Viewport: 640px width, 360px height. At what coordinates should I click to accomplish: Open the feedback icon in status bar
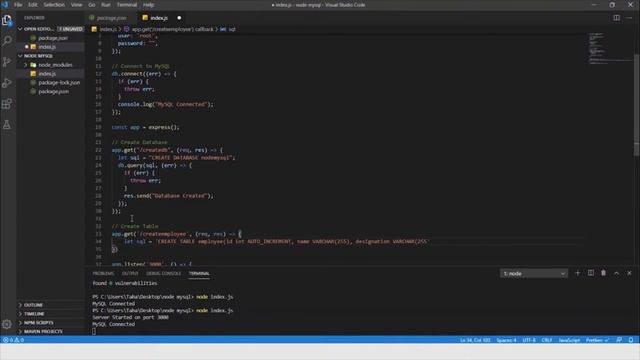click(x=619, y=340)
